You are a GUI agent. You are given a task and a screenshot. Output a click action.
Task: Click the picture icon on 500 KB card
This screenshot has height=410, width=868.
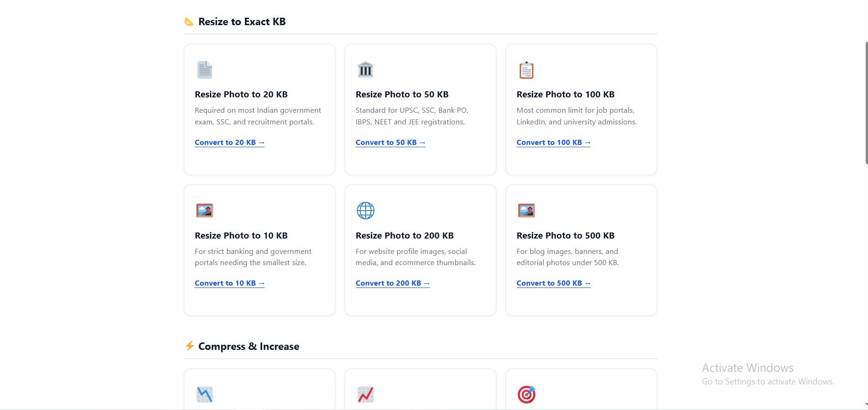tap(526, 211)
